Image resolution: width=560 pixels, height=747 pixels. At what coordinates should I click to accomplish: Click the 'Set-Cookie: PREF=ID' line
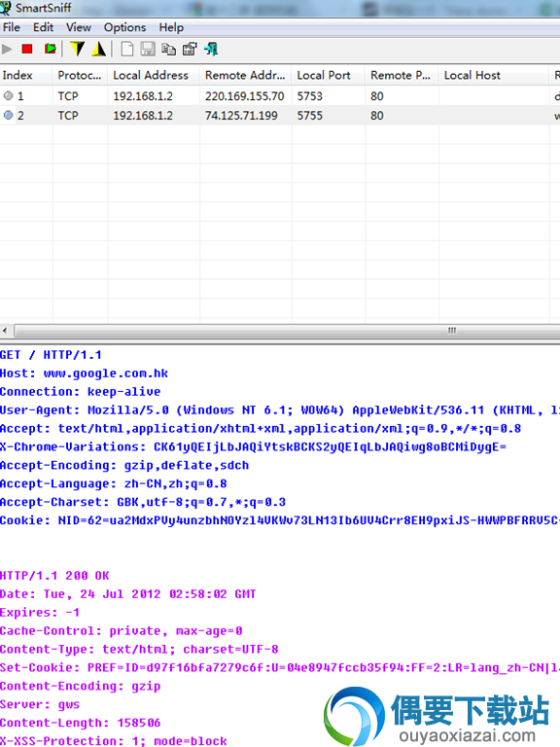tap(280, 668)
